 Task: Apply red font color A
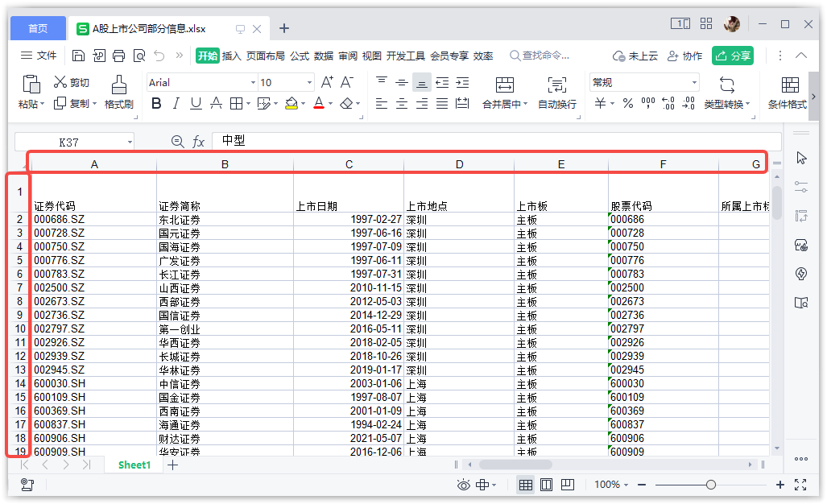click(319, 103)
